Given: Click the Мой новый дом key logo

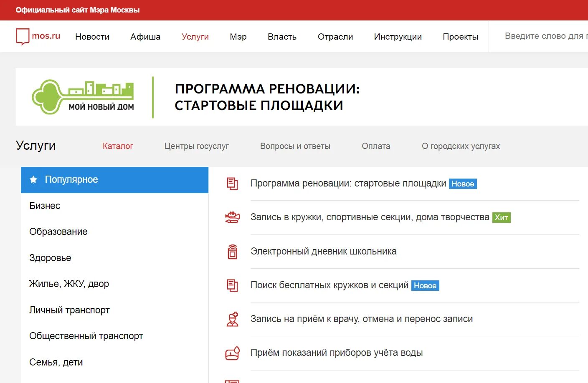Looking at the screenshot, I should click(x=83, y=97).
